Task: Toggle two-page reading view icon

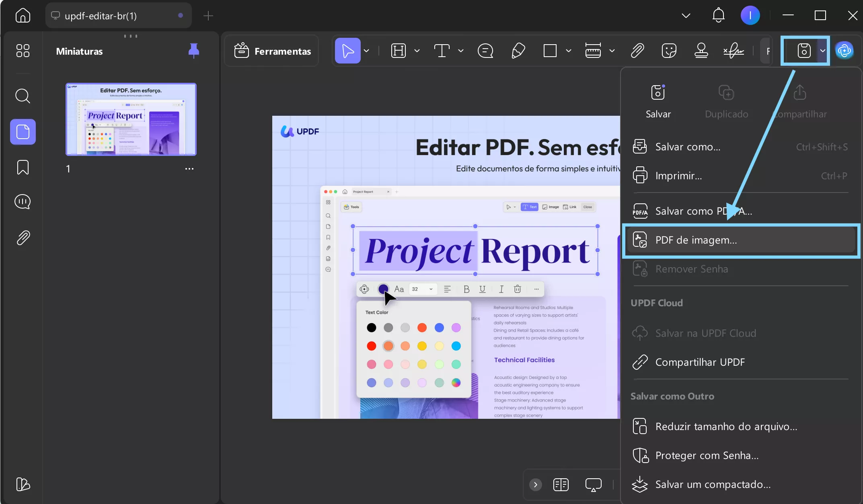Action: click(561, 485)
